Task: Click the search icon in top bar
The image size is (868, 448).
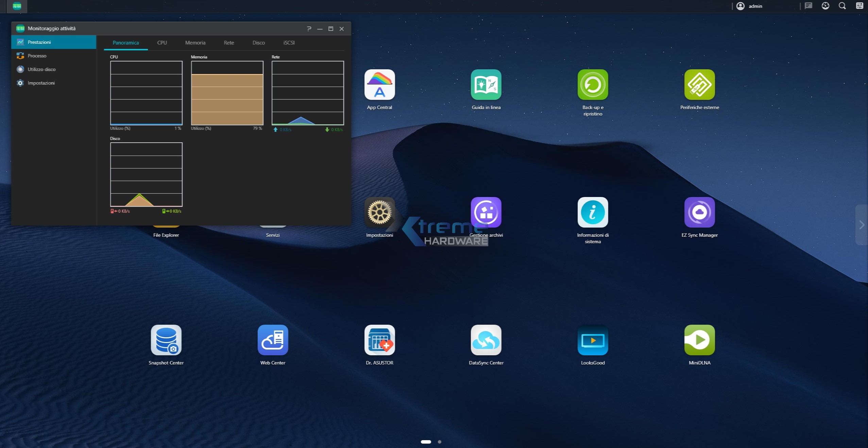Action: coord(842,6)
